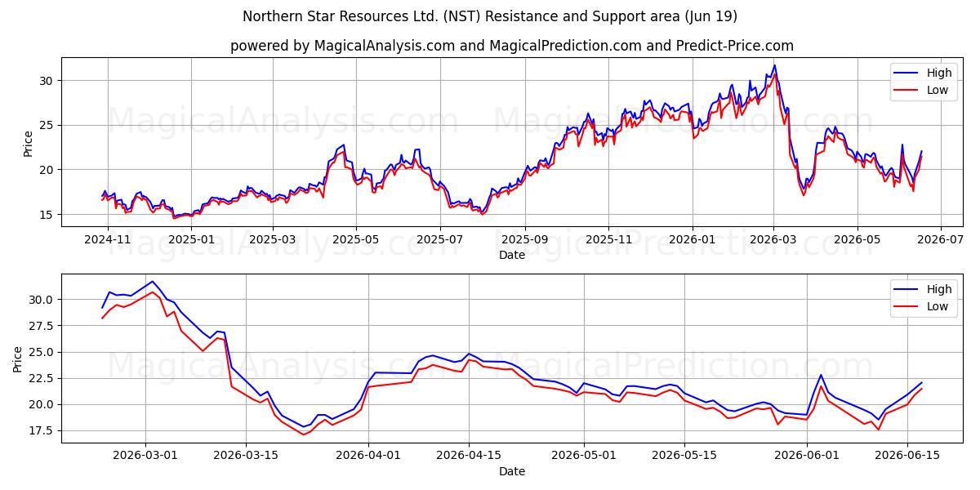Screen dimensions: 980x490
Task: Click top chart x-axis label 2025-03
Action: [272, 240]
